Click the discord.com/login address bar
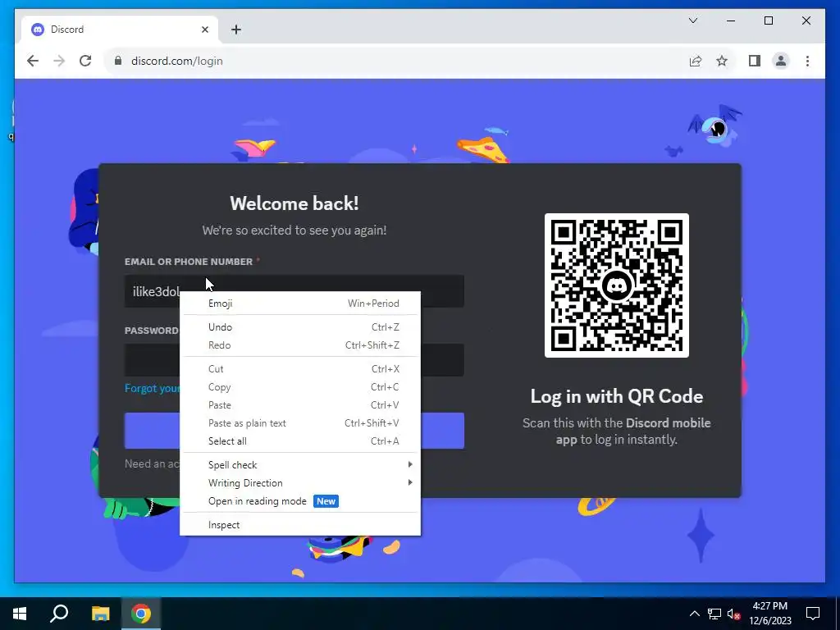The width and height of the screenshot is (840, 630). pos(398,61)
